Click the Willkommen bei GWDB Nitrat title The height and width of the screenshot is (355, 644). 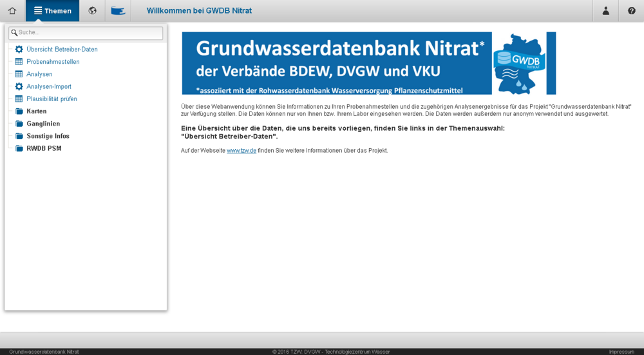click(x=199, y=11)
